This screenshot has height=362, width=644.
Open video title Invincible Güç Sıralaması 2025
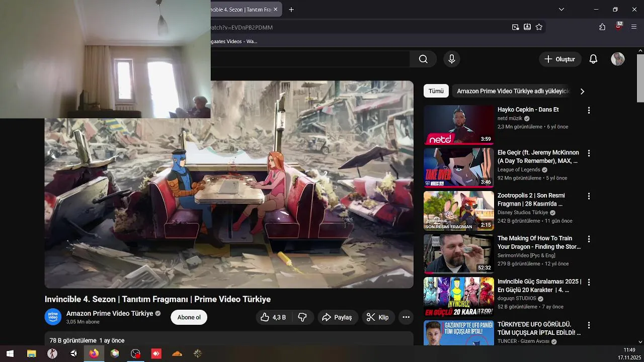tap(539, 286)
